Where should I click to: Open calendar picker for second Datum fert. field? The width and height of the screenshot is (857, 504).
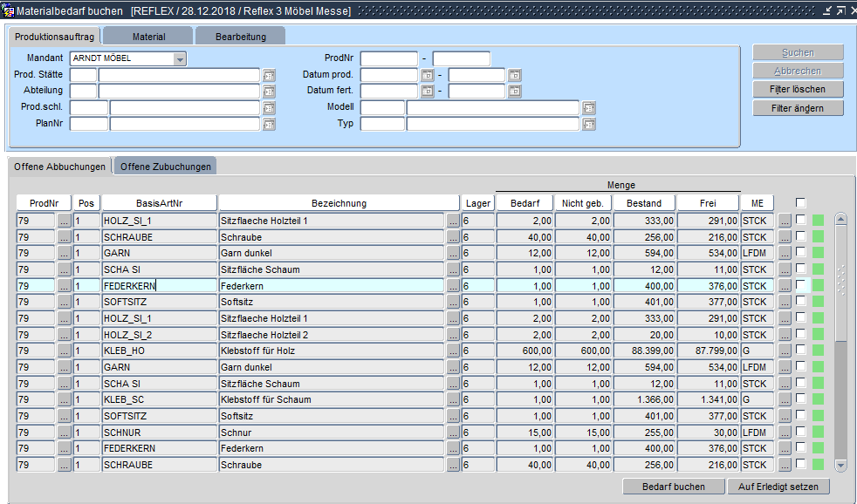[x=515, y=92]
